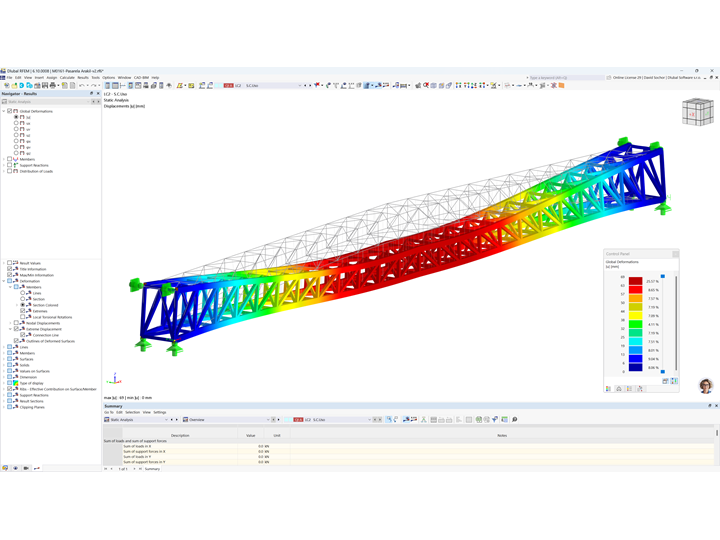This screenshot has height=540, width=720.
Task: Click the green swatch in the color scale
Action: (636, 324)
